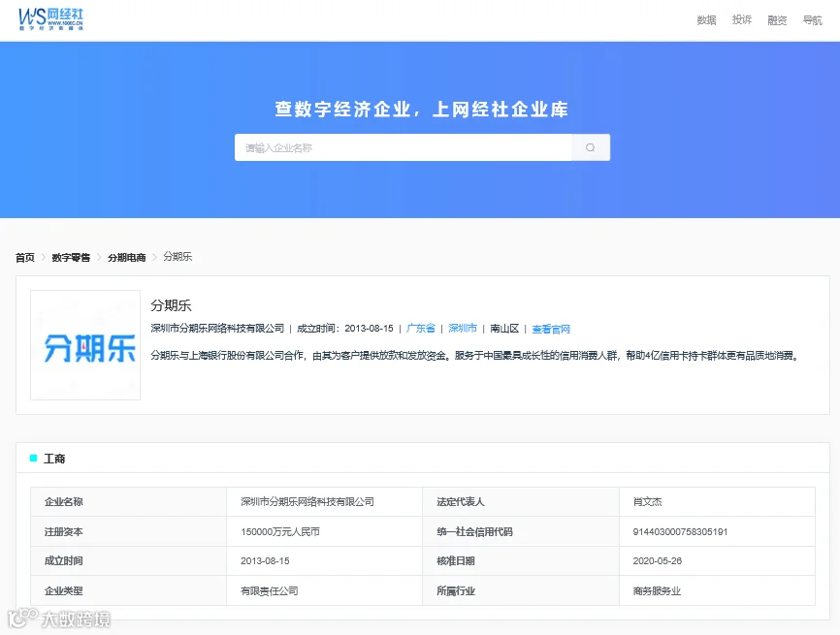Click the 核准日期 table label
The height and width of the screenshot is (635, 840).
(x=456, y=560)
